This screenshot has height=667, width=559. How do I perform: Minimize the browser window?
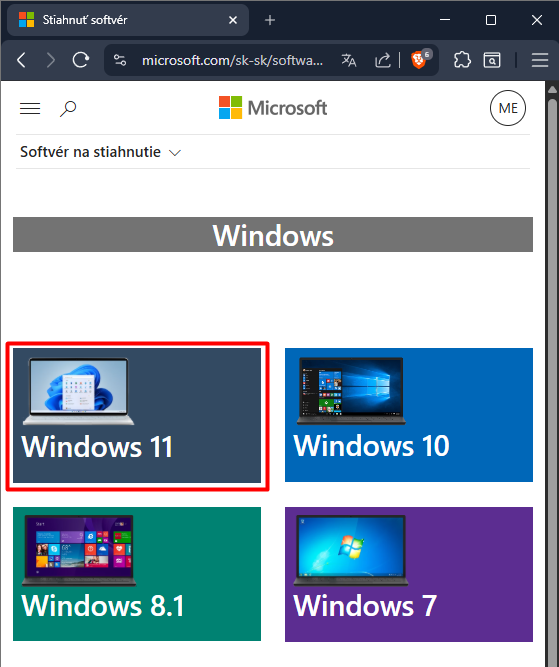pyautogui.click(x=445, y=20)
